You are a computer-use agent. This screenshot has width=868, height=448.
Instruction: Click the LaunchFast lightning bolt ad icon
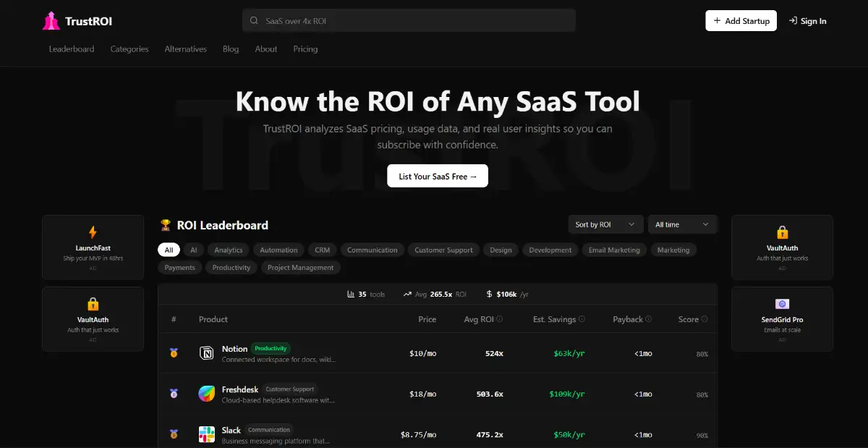(93, 232)
